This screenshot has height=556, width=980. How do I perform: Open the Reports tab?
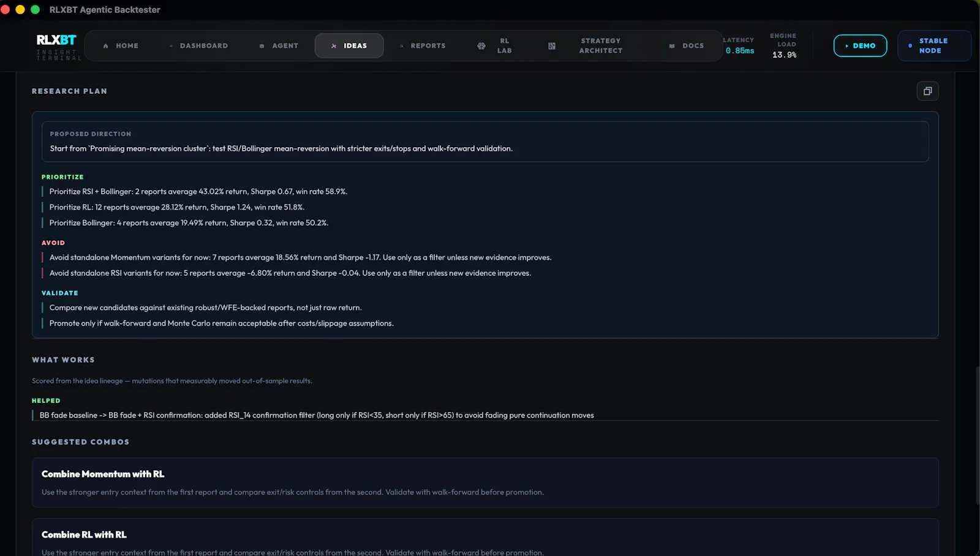click(x=423, y=46)
